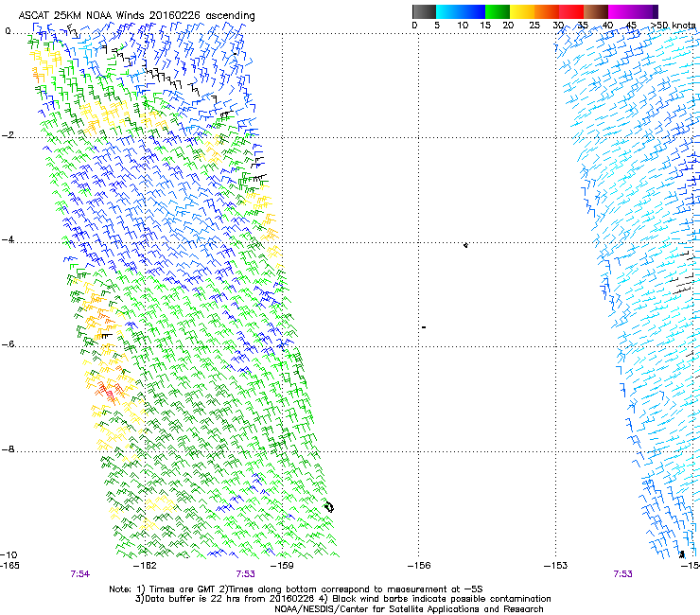The width and height of the screenshot is (700, 615).
Task: Pick the yellow 20–25 knots legend swatch
Action: coord(521,11)
